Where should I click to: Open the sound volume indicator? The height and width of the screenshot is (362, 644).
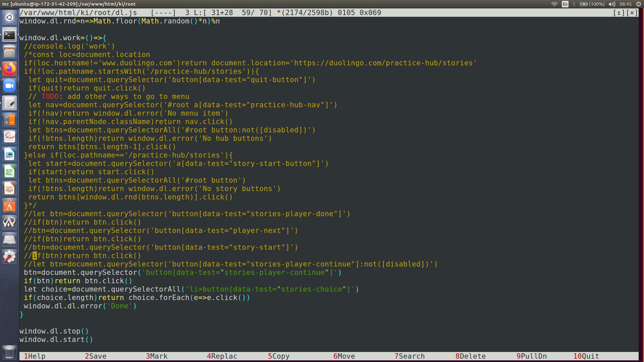click(x=612, y=4)
